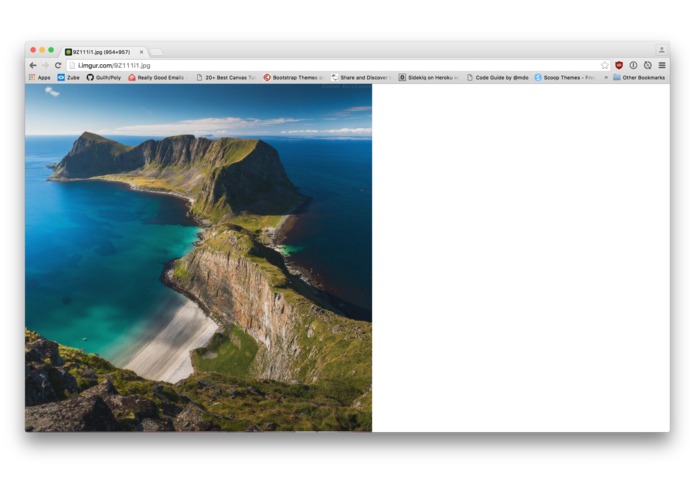Click the Chrome user profile icon

pyautogui.click(x=661, y=50)
